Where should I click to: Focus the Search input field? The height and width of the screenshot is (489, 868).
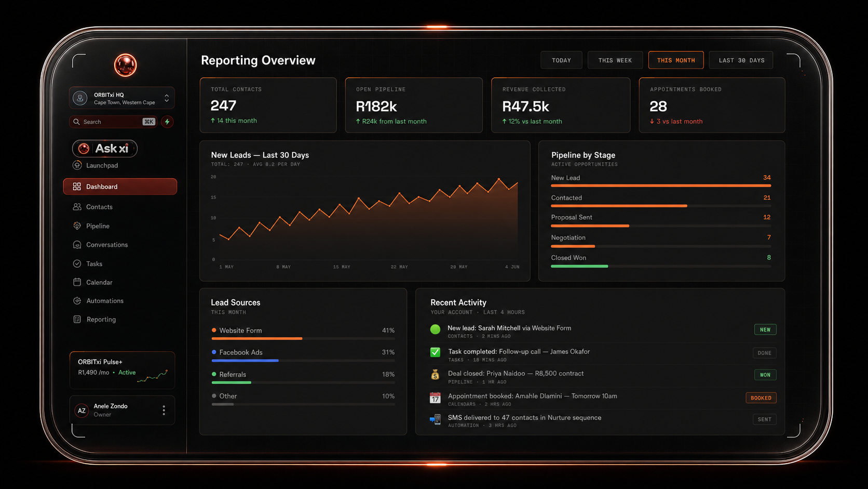113,122
